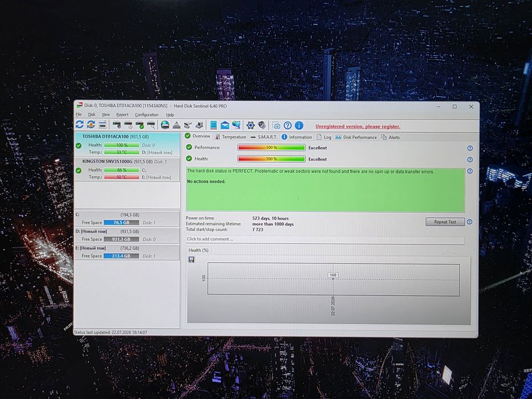Open the View menu
The height and width of the screenshot is (399, 532).
coord(105,115)
